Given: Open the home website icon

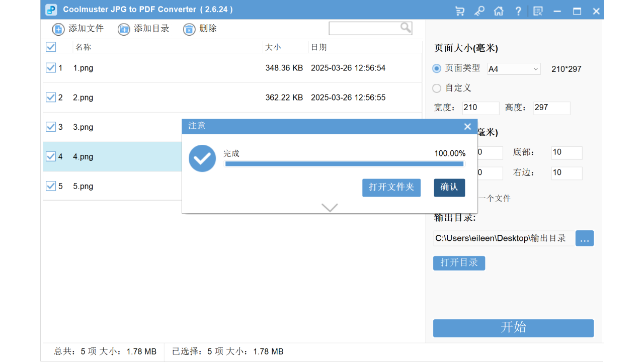Looking at the screenshot, I should point(499,10).
